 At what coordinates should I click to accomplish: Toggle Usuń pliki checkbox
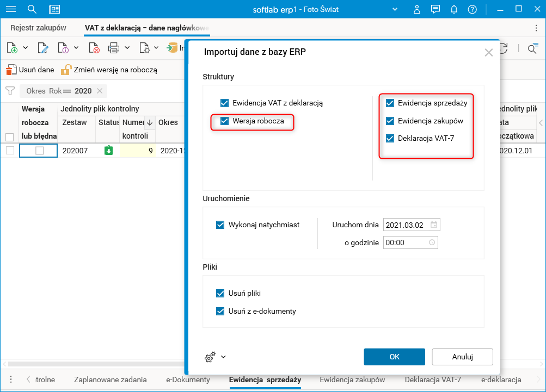point(220,293)
